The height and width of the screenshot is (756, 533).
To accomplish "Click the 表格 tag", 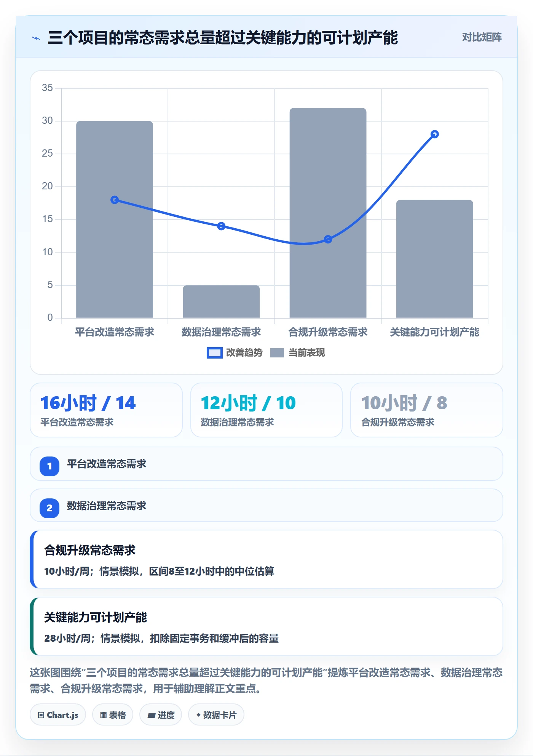I will pyautogui.click(x=113, y=715).
